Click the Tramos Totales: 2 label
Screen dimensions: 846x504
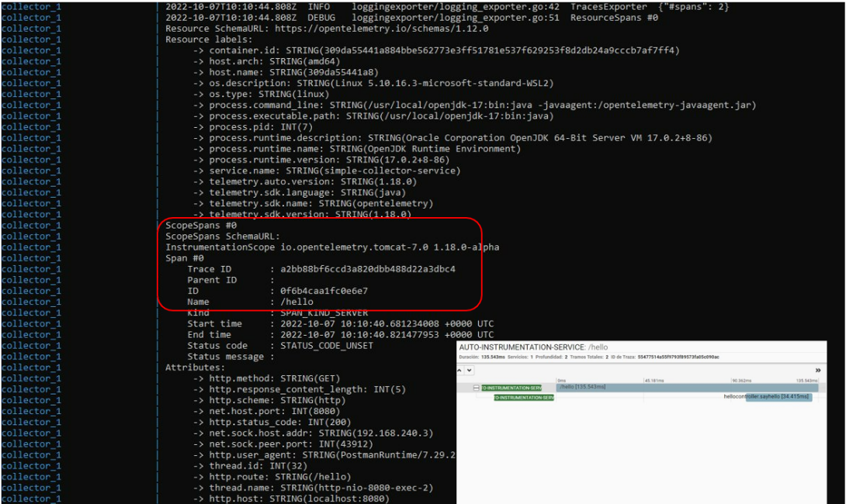pyautogui.click(x=589, y=357)
